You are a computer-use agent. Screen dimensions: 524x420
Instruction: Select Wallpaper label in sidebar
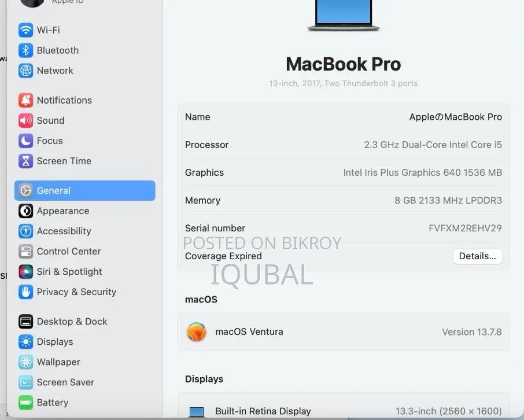tap(59, 362)
